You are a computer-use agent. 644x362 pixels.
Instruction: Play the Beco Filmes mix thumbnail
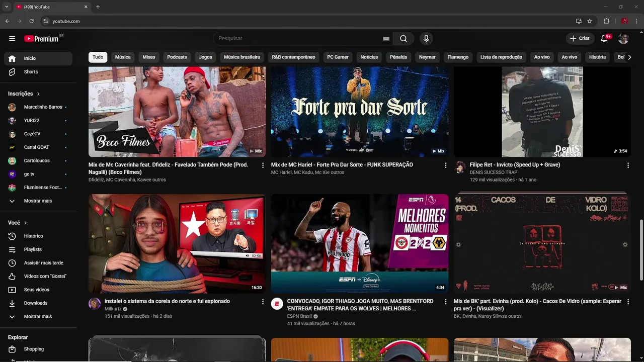pyautogui.click(x=177, y=112)
